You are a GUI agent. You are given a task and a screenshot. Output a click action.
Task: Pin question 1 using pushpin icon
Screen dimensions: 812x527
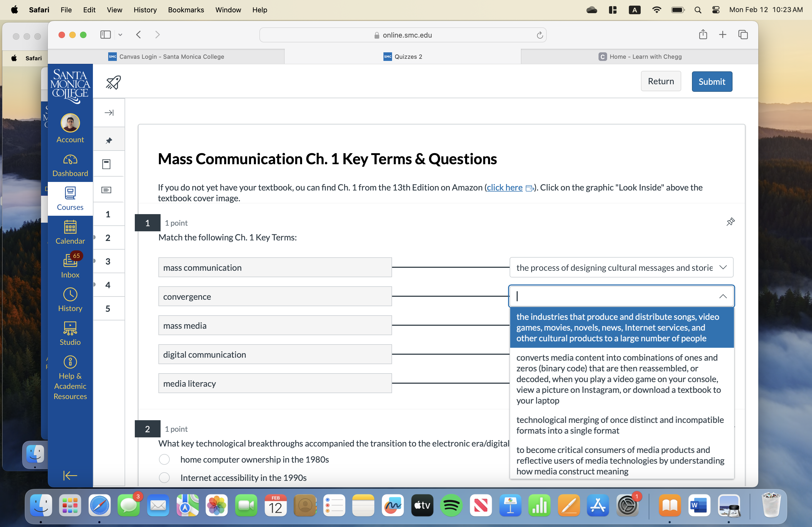click(x=730, y=222)
